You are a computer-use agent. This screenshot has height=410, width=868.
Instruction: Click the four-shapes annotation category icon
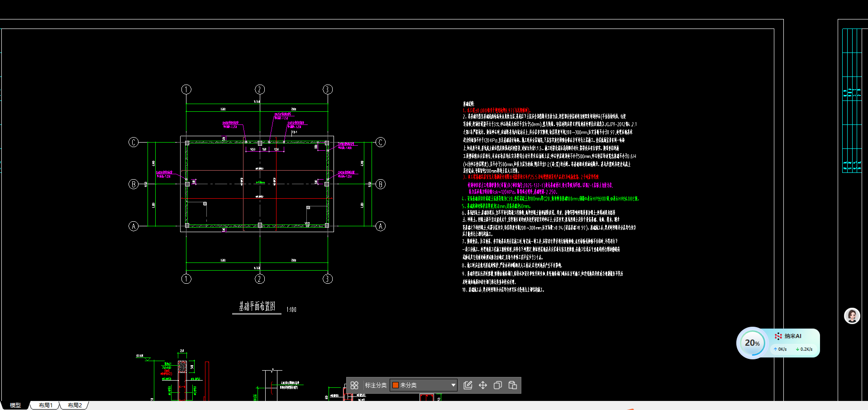354,385
